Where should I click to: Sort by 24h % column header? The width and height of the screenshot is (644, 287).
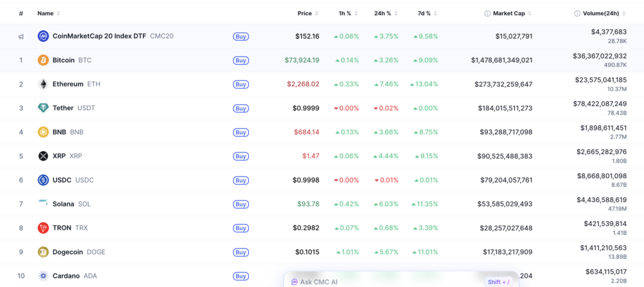pyautogui.click(x=386, y=14)
